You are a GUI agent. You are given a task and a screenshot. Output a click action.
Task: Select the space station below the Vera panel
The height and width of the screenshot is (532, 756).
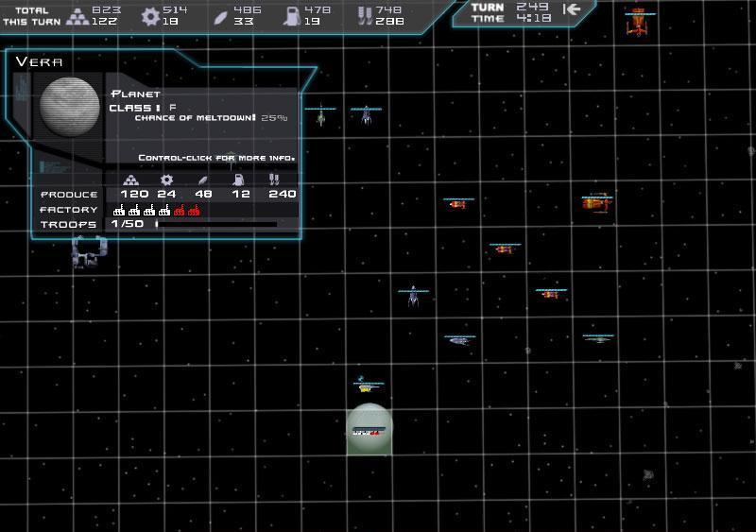point(87,251)
